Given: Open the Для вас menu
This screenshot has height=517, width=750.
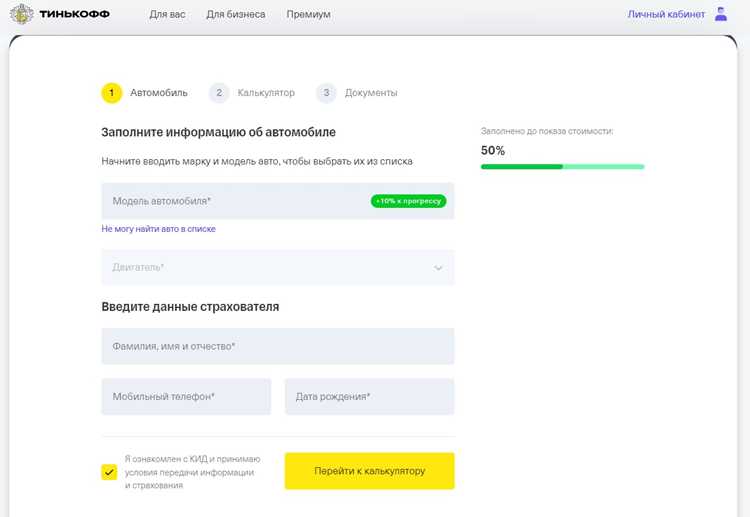Looking at the screenshot, I should 167,14.
